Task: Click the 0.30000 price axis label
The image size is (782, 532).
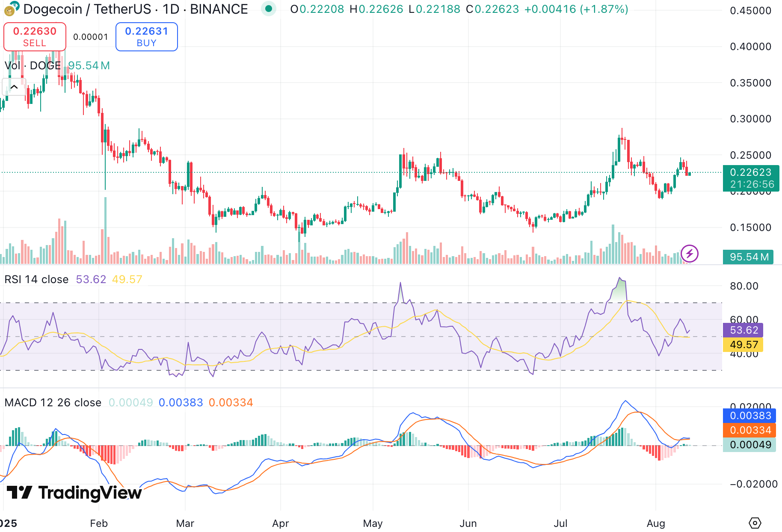Action: (750, 119)
